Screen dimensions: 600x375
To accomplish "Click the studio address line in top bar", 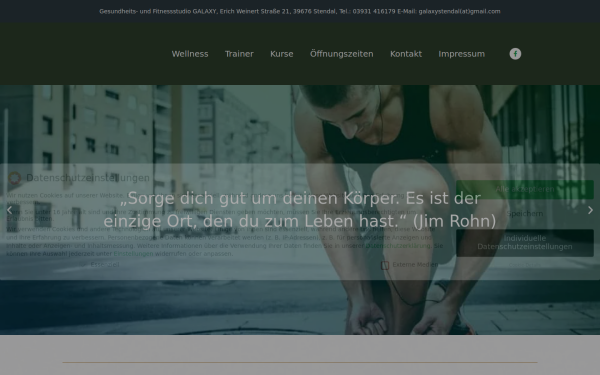I will click(x=300, y=11).
